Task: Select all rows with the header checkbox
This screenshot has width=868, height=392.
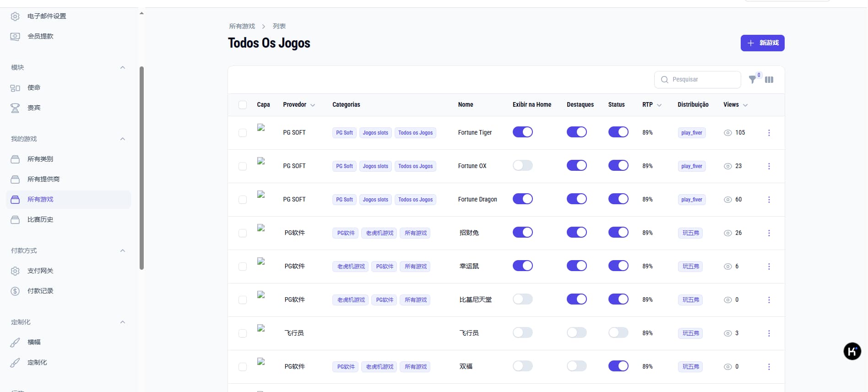Action: pos(243,105)
